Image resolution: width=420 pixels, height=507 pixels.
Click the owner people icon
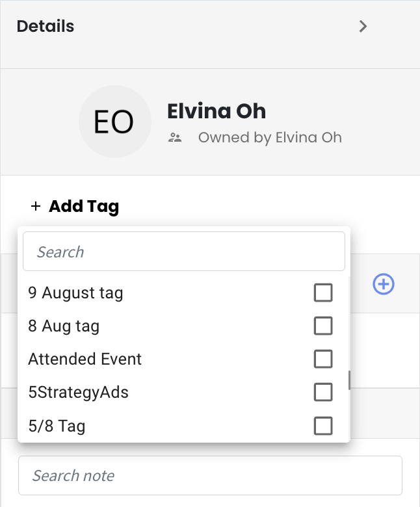[175, 138]
